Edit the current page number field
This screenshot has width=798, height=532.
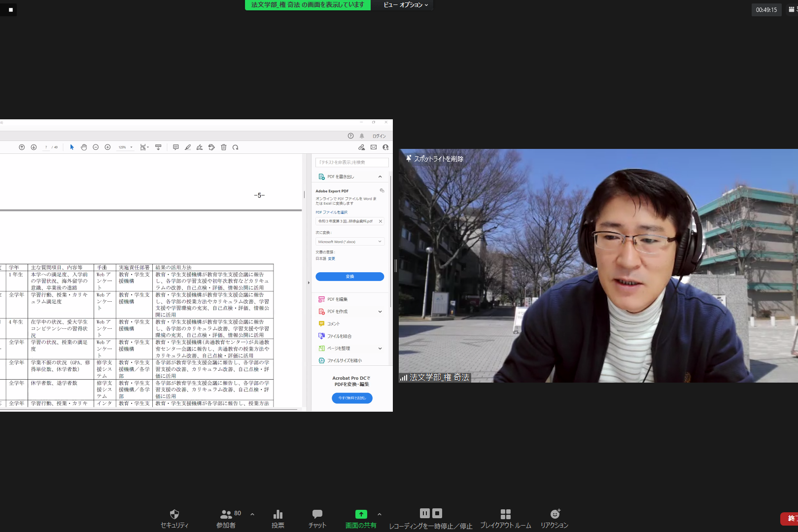46,147
